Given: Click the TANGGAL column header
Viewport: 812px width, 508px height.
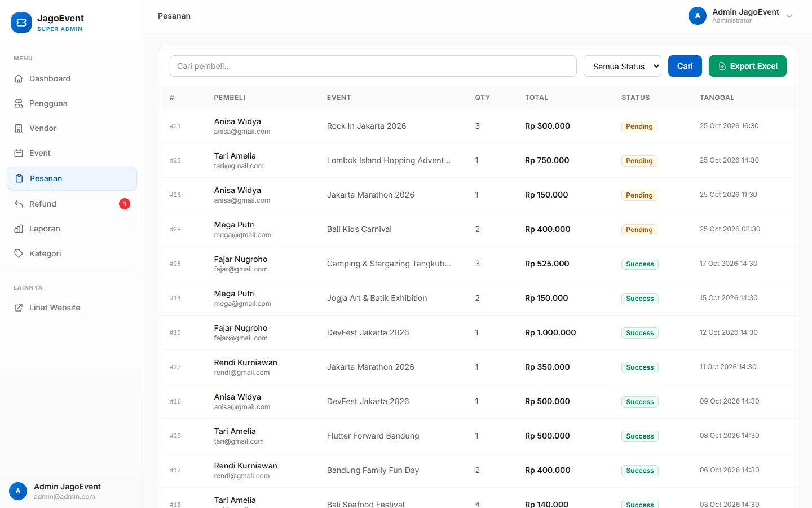Looking at the screenshot, I should (x=717, y=98).
